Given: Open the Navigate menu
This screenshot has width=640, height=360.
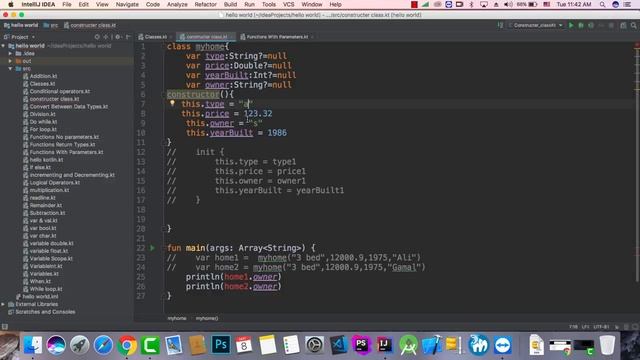Looking at the screenshot, I should (127, 4).
